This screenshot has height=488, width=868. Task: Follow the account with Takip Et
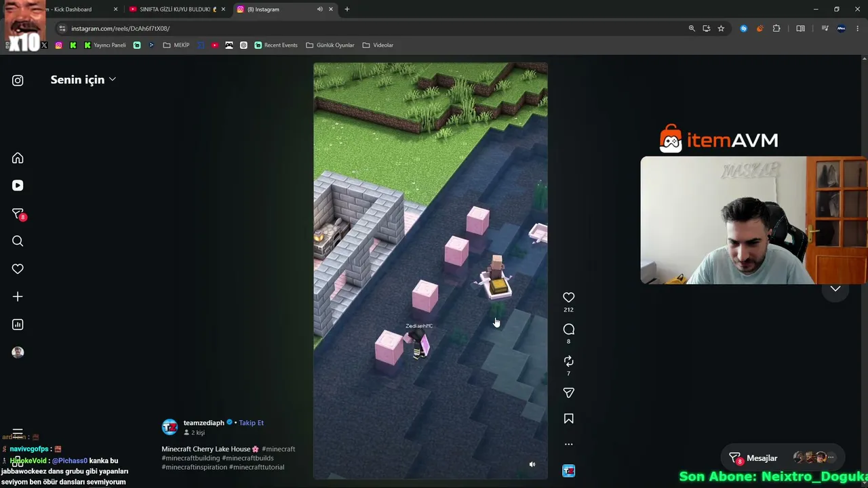[251, 423]
